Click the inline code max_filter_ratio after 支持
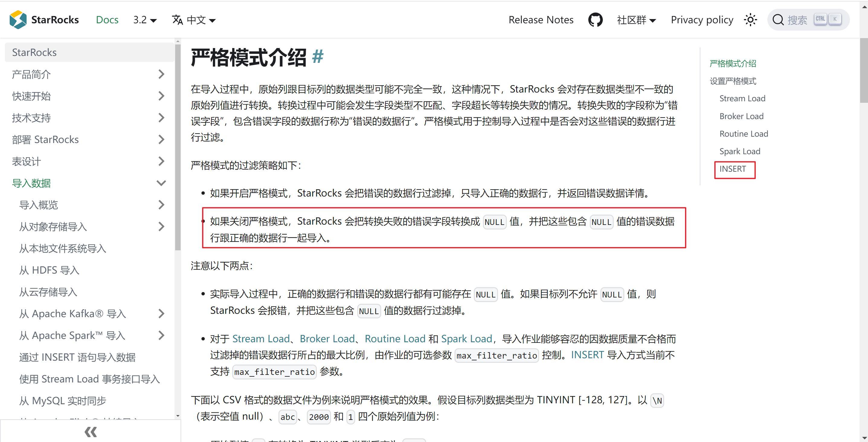The width and height of the screenshot is (868, 442). [x=274, y=372]
